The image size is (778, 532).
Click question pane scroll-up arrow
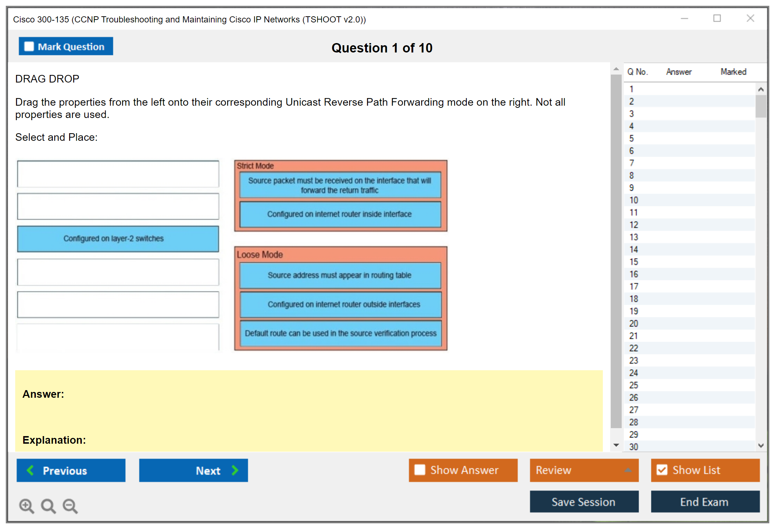616,69
